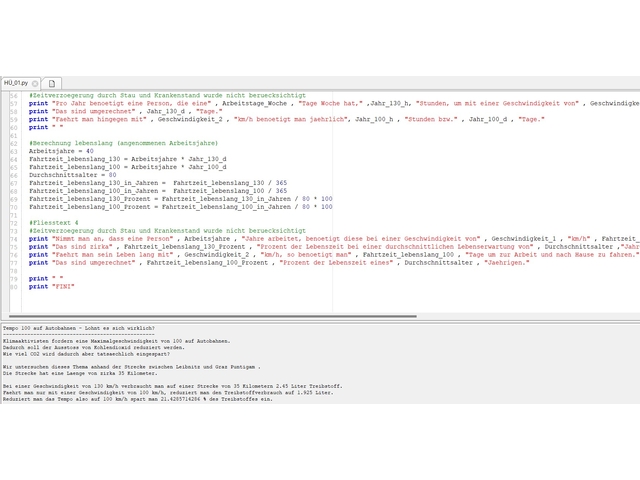
Task: Click line number 56 in the gutter
Action: [14, 96]
